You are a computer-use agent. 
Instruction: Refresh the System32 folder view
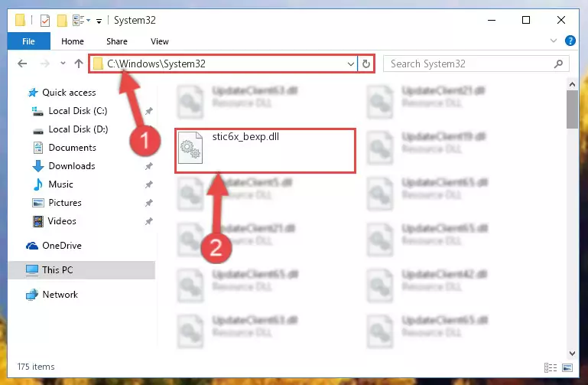(x=366, y=64)
